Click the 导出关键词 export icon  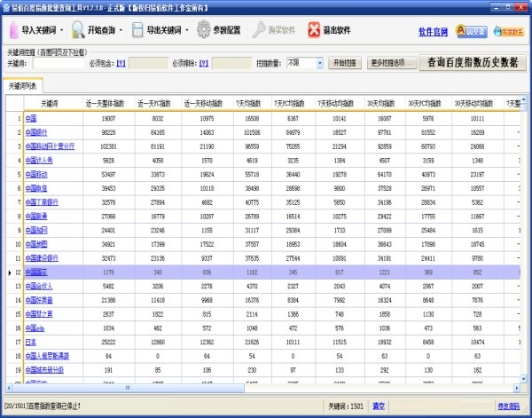(x=137, y=31)
